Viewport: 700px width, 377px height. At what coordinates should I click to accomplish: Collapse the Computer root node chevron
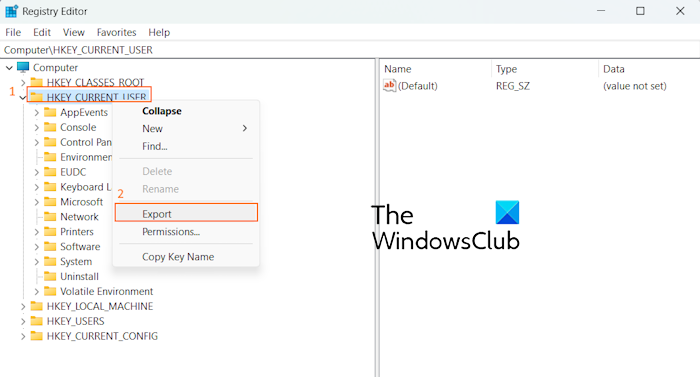(x=9, y=68)
